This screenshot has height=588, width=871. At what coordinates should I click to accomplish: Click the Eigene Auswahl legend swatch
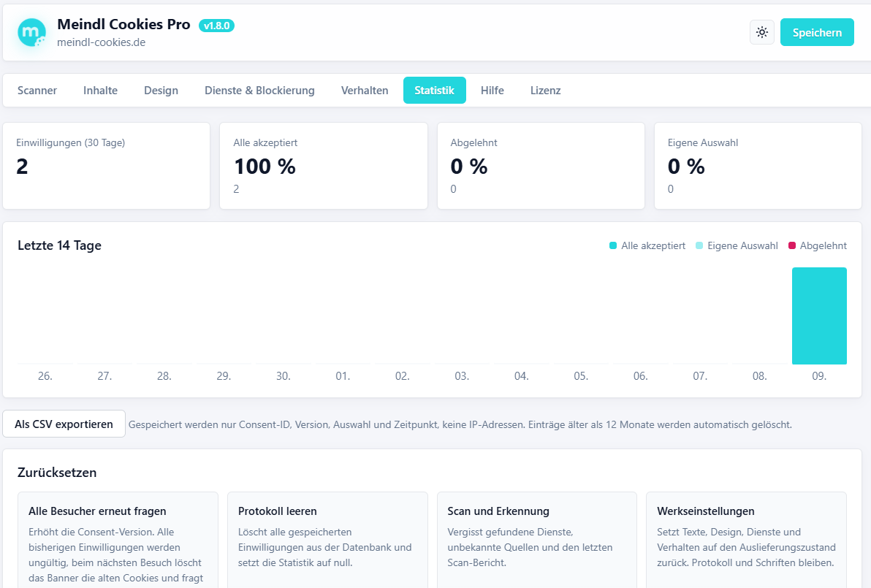coord(699,245)
